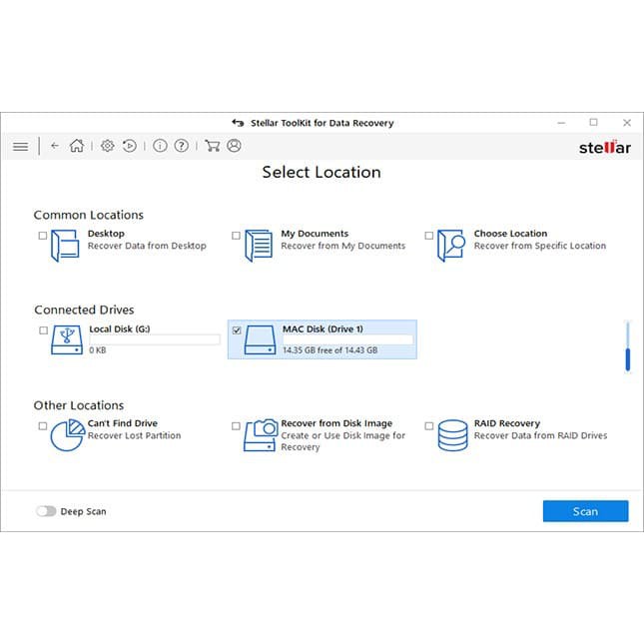Open the help question mark icon

pos(182,146)
